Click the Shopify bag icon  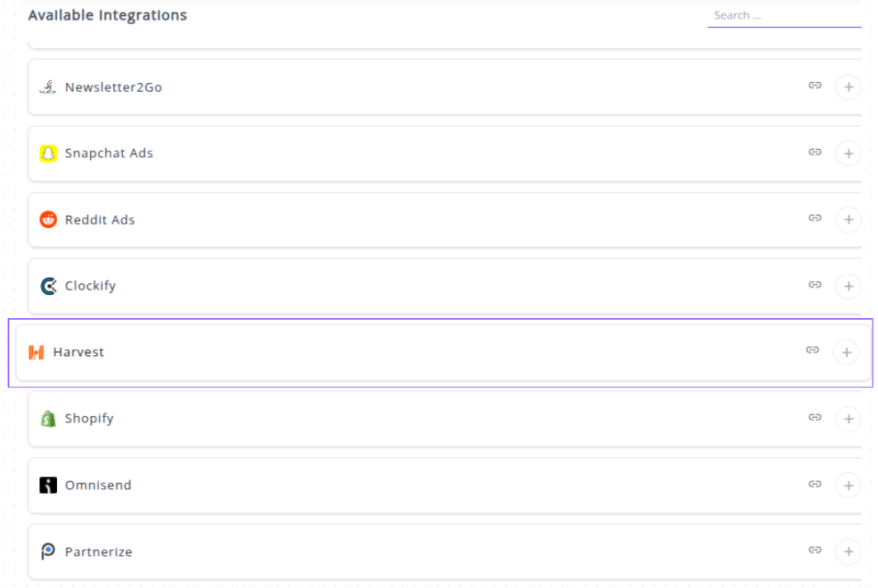point(48,419)
